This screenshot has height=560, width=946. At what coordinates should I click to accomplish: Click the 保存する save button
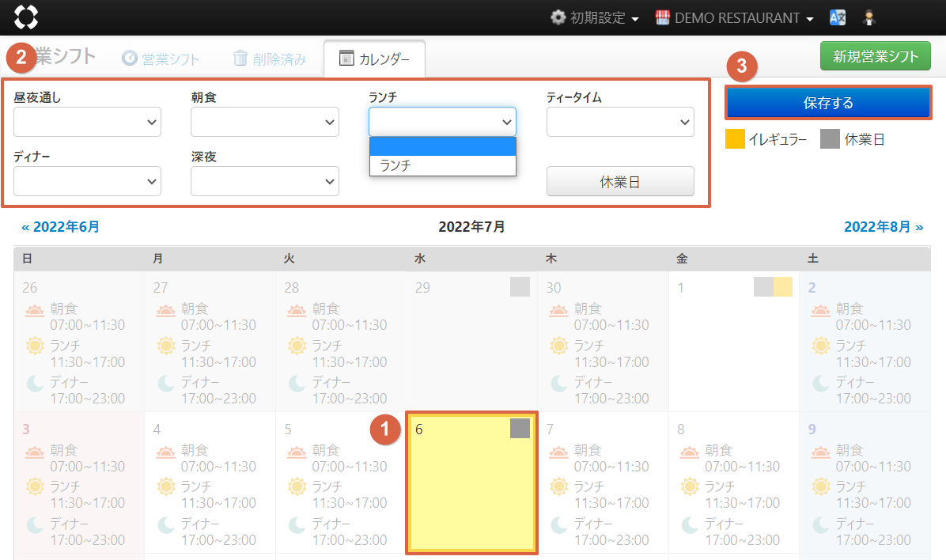point(827,103)
